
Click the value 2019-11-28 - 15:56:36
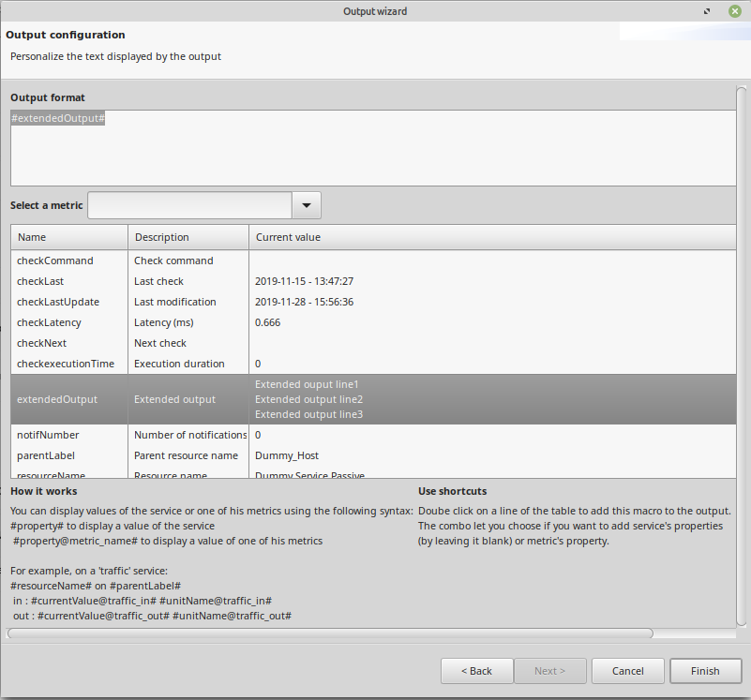click(304, 302)
